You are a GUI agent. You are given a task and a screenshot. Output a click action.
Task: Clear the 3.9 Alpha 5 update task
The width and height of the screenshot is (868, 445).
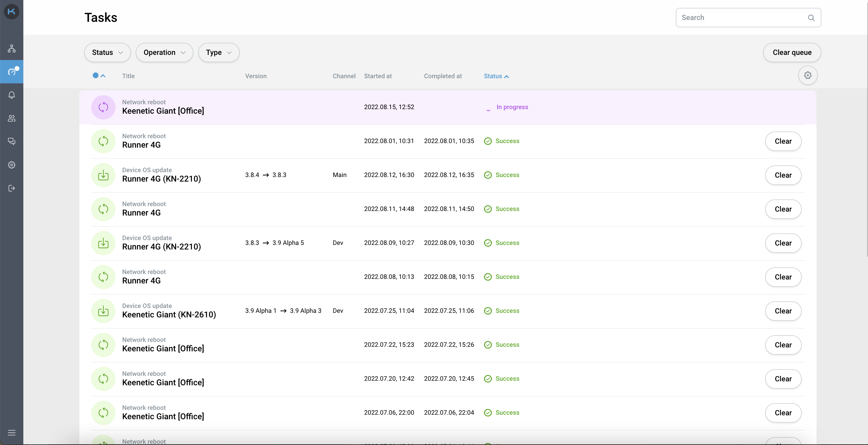(x=783, y=243)
